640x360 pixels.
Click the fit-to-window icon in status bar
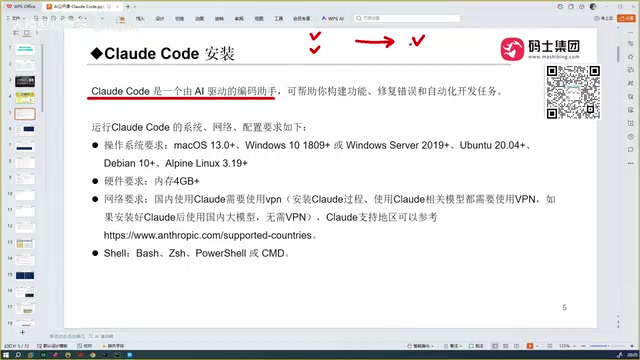550,346
